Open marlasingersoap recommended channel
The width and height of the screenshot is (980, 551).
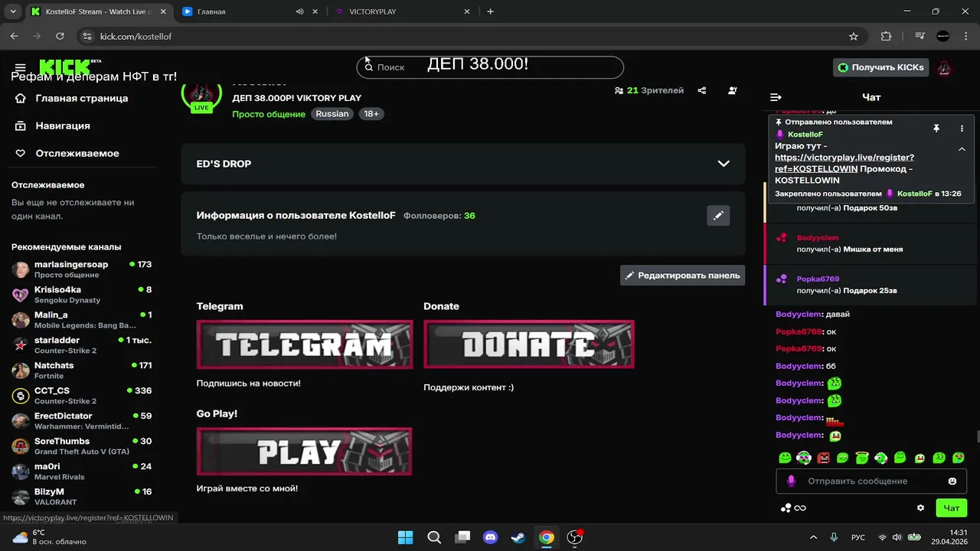[x=80, y=269]
